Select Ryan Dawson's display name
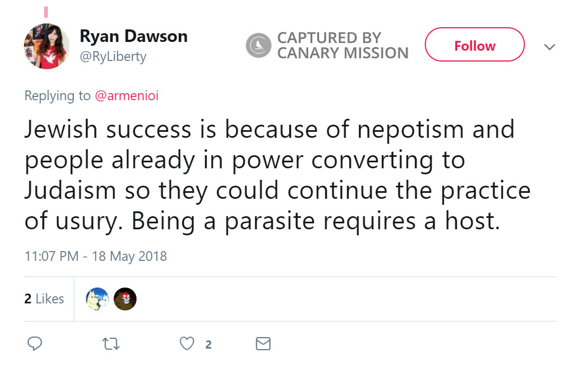 (133, 36)
